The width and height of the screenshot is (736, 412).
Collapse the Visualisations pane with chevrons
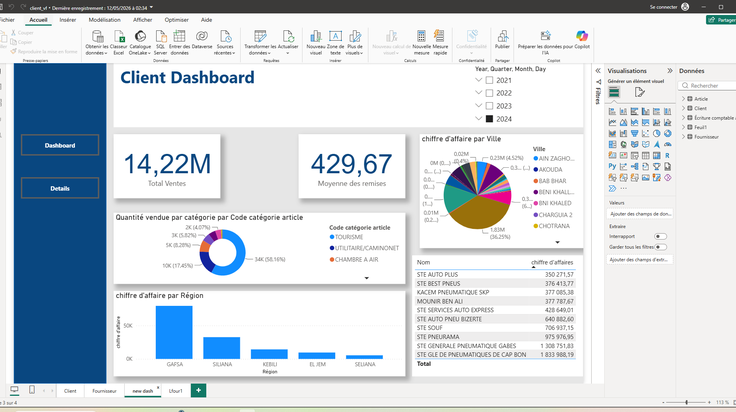click(670, 71)
